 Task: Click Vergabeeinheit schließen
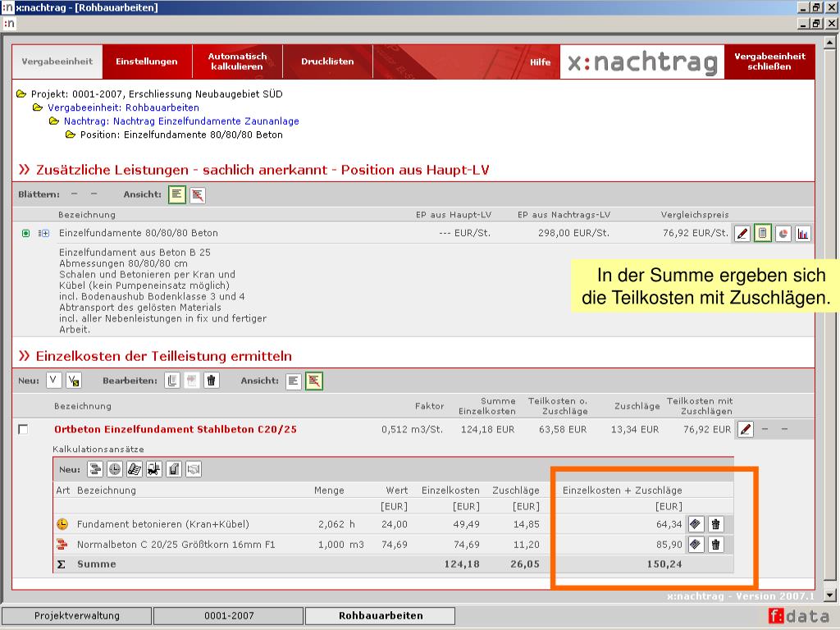coord(769,62)
